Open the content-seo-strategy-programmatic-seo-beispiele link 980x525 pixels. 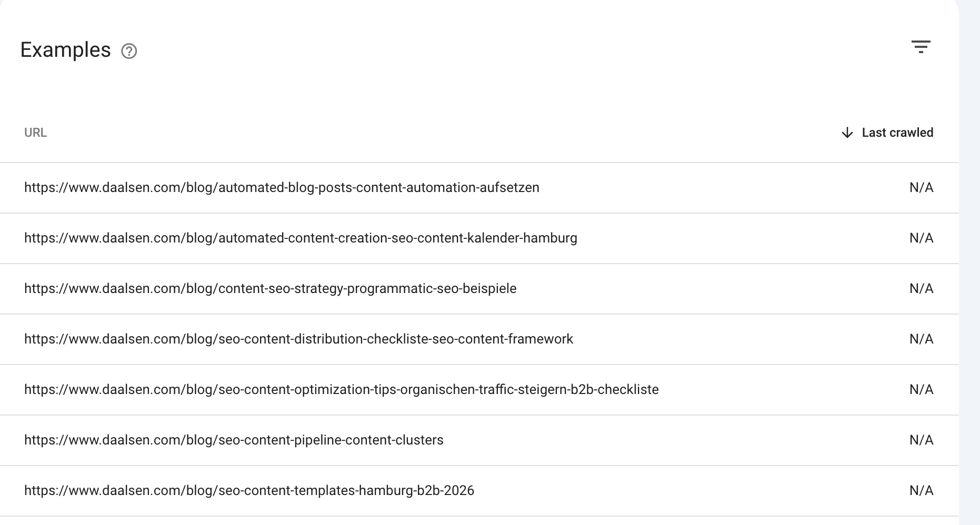(x=271, y=289)
